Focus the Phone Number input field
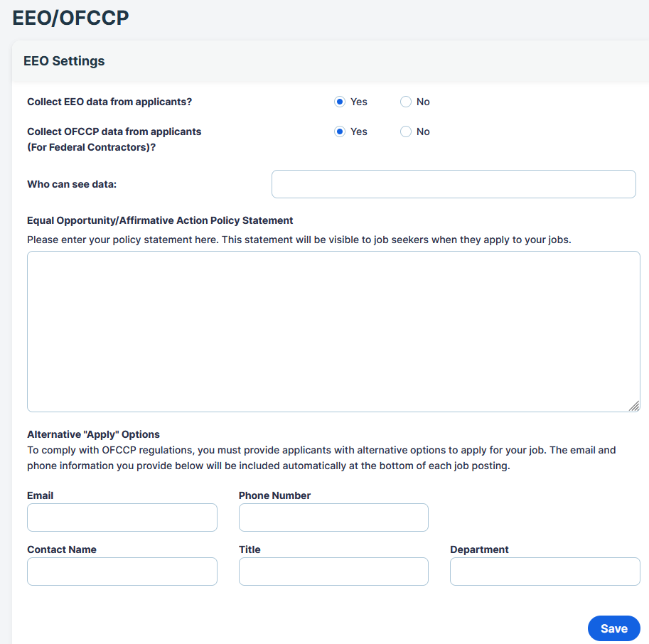 point(333,517)
